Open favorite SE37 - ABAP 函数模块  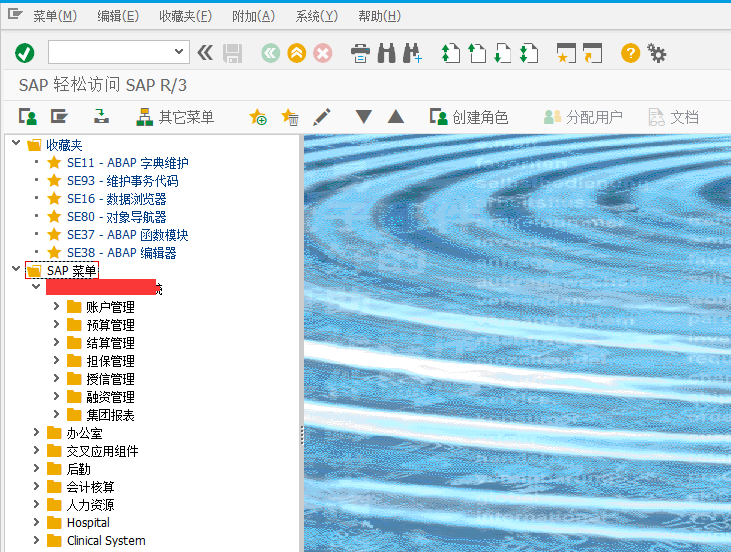(128, 235)
